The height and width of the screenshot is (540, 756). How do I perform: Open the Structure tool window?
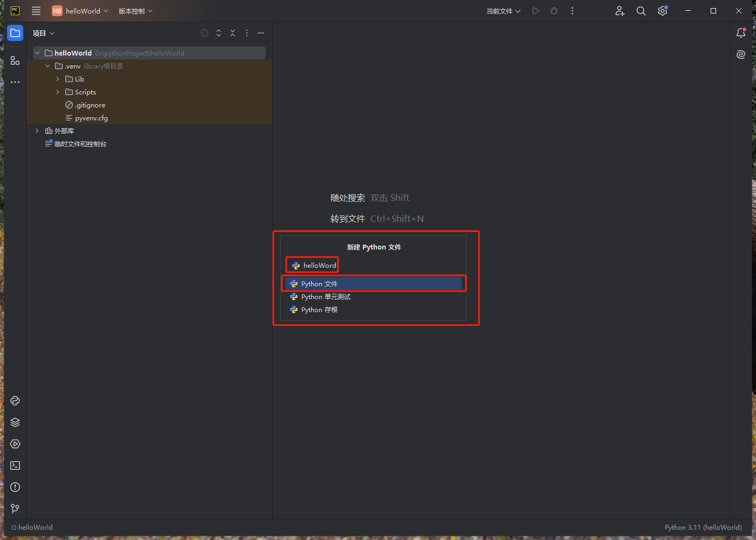[x=15, y=61]
